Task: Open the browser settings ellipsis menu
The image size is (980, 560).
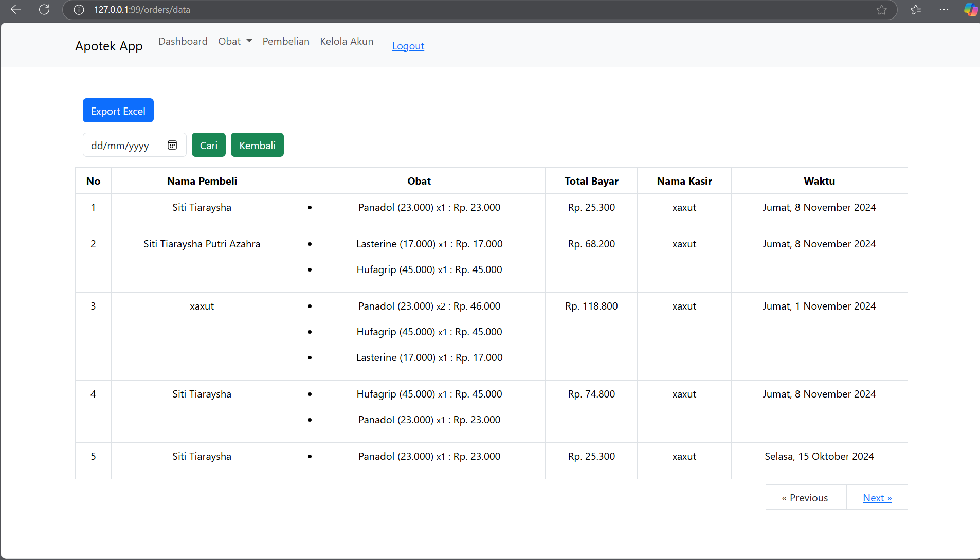Action: [x=943, y=10]
